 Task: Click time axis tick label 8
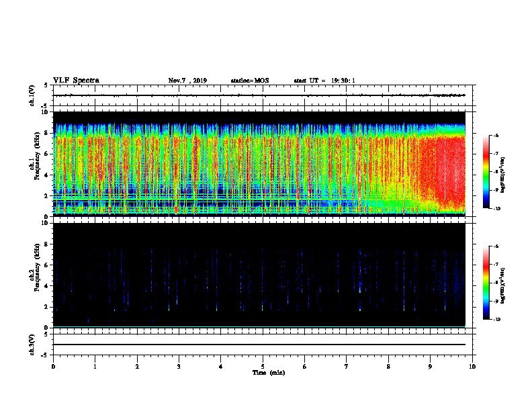point(388,367)
